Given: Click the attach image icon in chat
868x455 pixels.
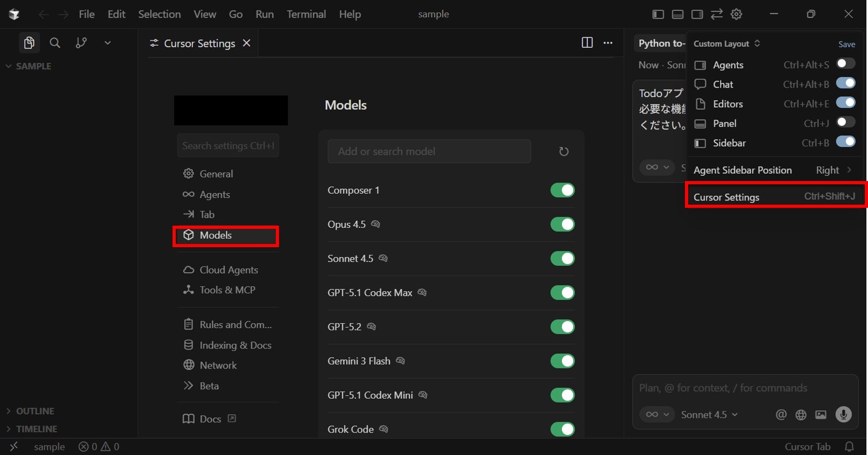Looking at the screenshot, I should pyautogui.click(x=821, y=415).
